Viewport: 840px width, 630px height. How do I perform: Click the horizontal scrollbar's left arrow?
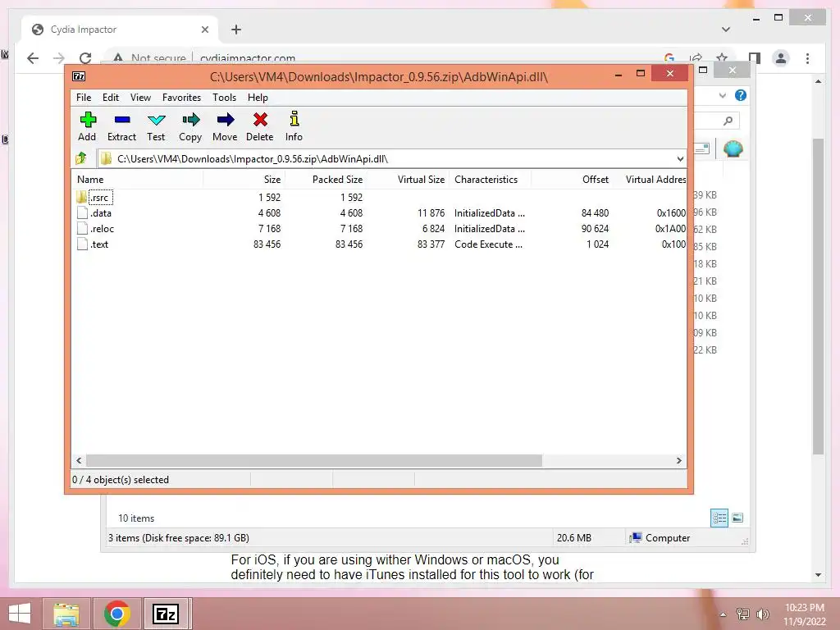(79, 461)
